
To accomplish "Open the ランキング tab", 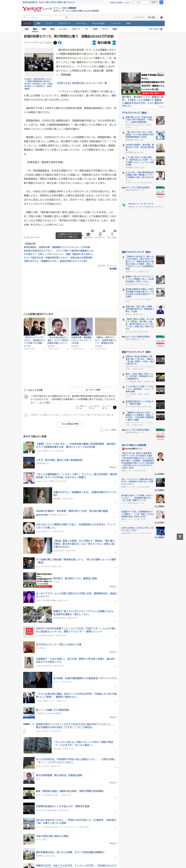I will pyautogui.click(x=115, y=24).
